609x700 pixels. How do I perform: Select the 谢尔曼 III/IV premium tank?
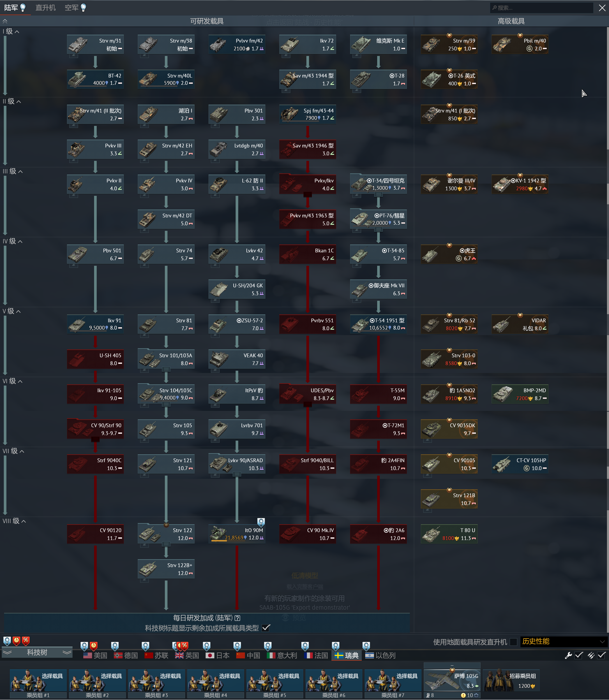(449, 184)
